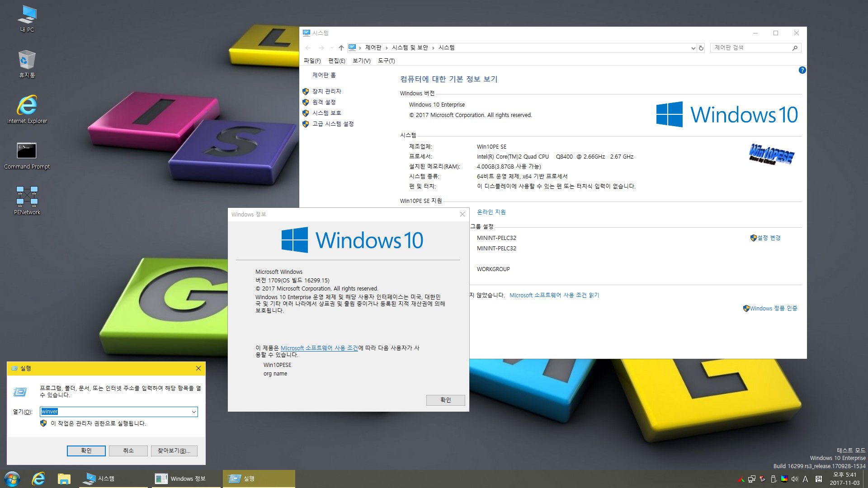Select 시스템 및 보안 in the breadcrumb
The width and height of the screenshot is (868, 488).
410,48
